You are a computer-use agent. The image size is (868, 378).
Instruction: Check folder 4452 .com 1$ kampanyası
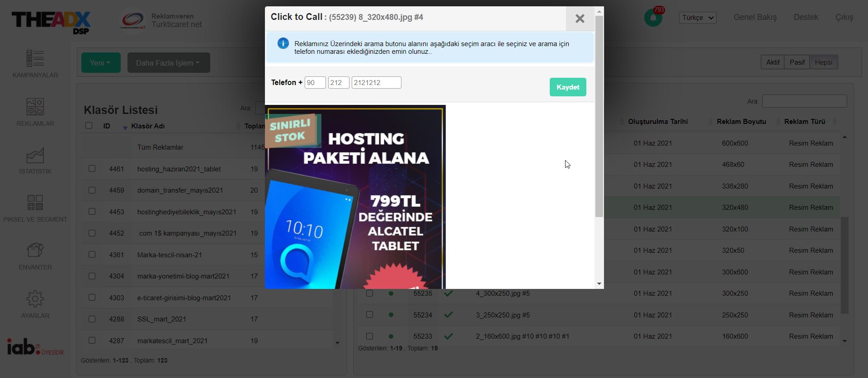pyautogui.click(x=92, y=233)
